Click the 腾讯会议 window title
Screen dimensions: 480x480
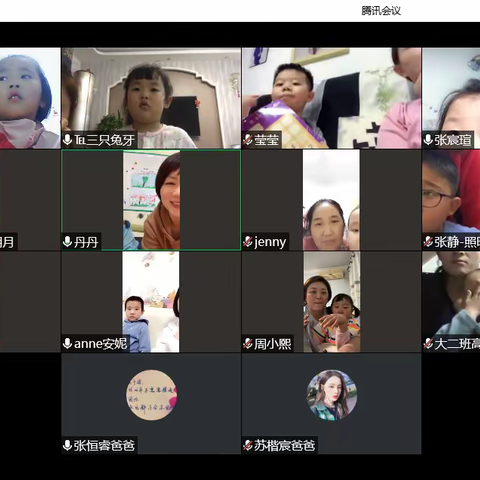[x=381, y=11]
